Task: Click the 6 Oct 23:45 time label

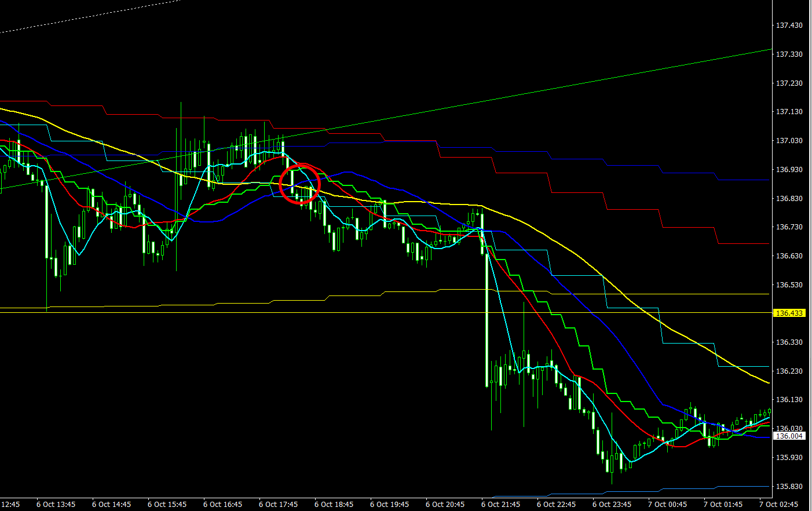Action: [x=612, y=505]
